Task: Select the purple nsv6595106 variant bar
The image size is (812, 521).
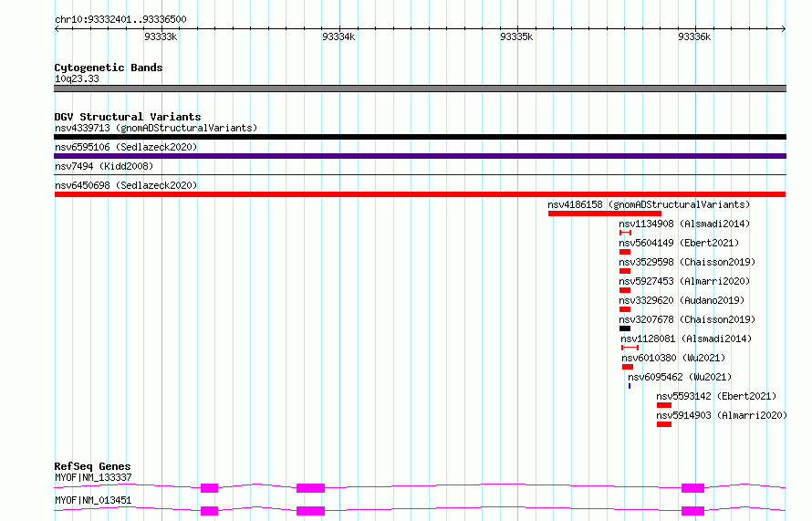Action: (x=420, y=156)
